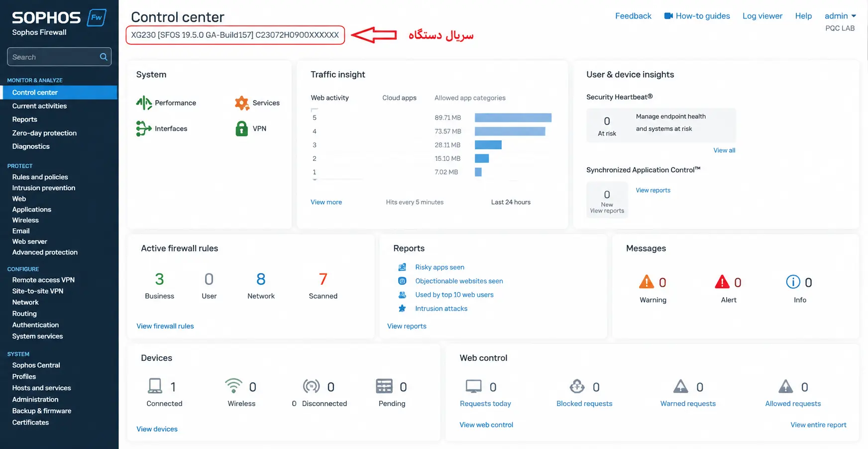Open the Feedback link

click(633, 16)
